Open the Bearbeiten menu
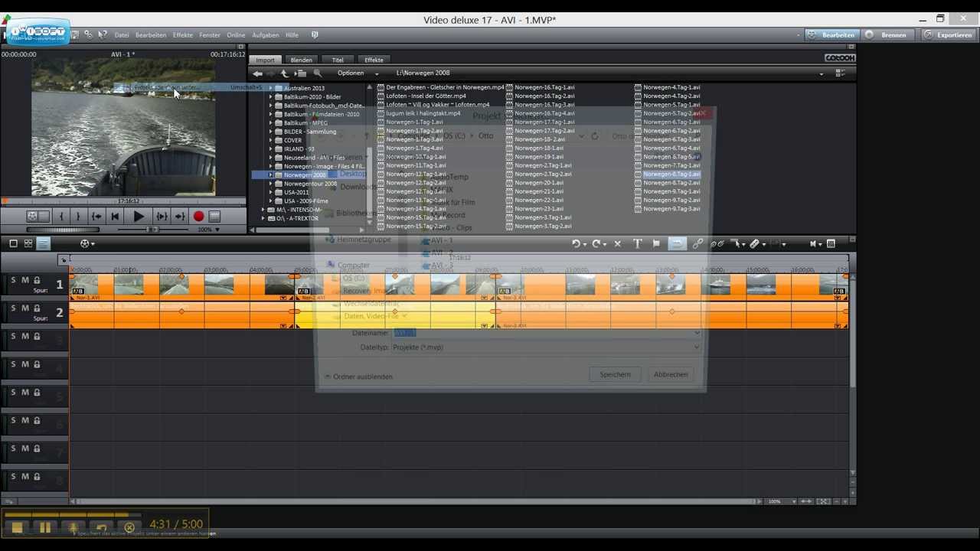The image size is (980, 551). click(151, 35)
